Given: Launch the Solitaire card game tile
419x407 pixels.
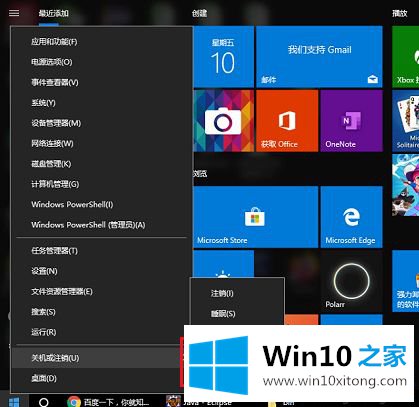Looking at the screenshot, I should 405,121.
